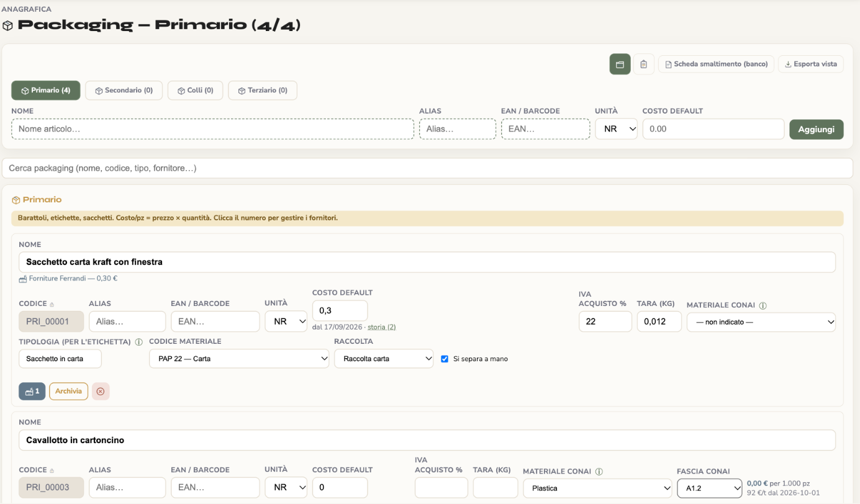Click IVA acquisto field showing 22
The image size is (860, 504).
coord(605,322)
